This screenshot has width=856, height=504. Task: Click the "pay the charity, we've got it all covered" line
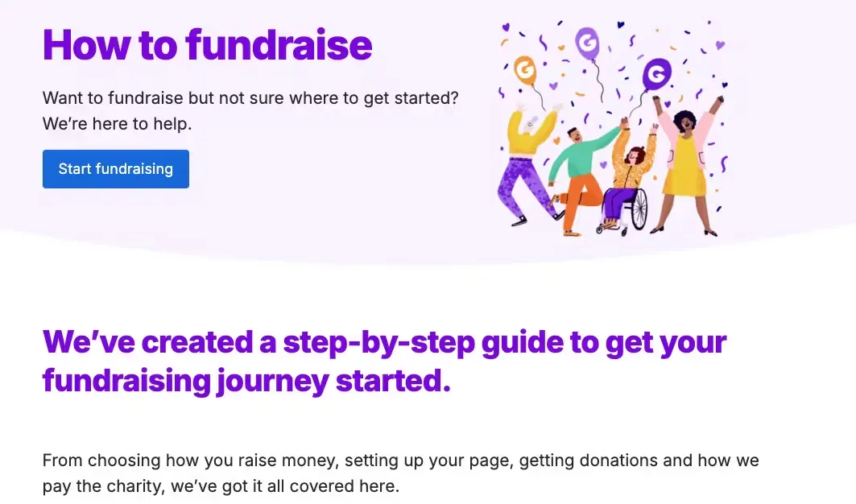point(220,486)
